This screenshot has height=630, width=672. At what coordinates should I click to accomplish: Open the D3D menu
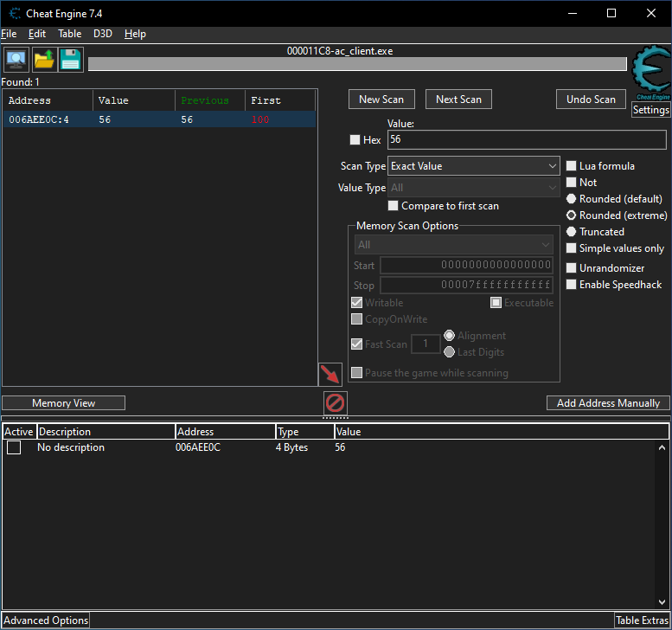[x=103, y=34]
